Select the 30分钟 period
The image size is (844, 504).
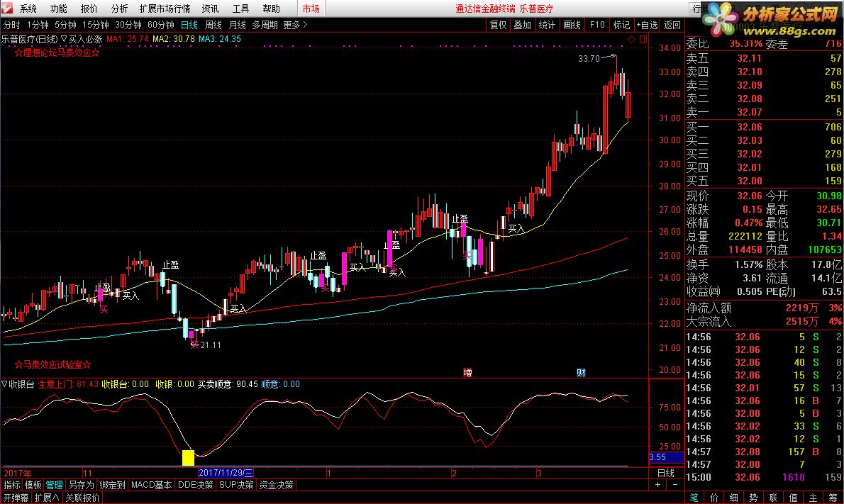click(128, 25)
